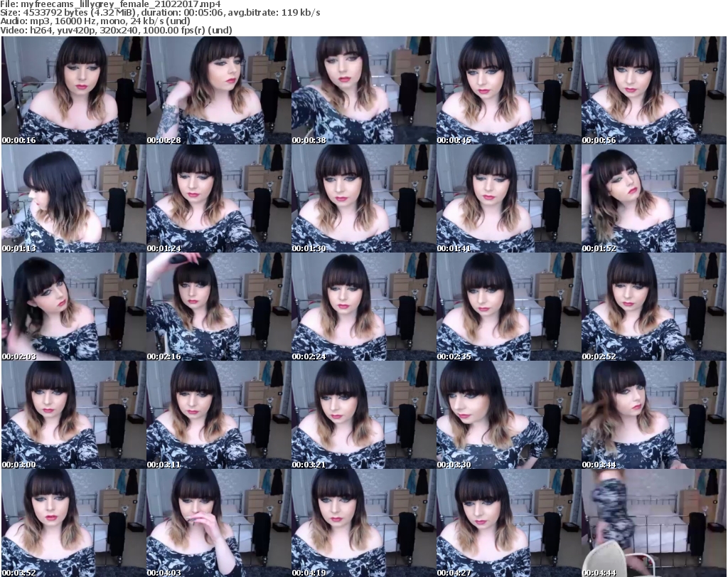Click the thumbnail marked 00:00:38
Screen dimensions: 728x577
pyautogui.click(x=363, y=90)
